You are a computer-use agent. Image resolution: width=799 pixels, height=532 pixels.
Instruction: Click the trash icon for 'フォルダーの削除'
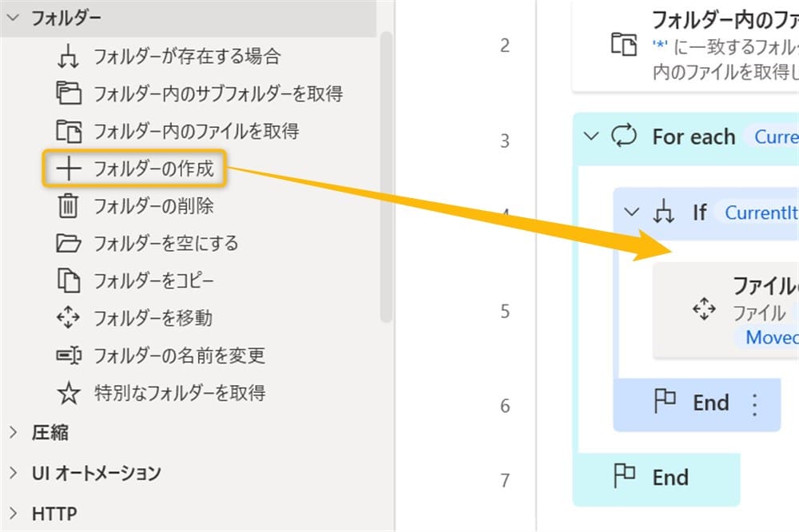click(69, 206)
